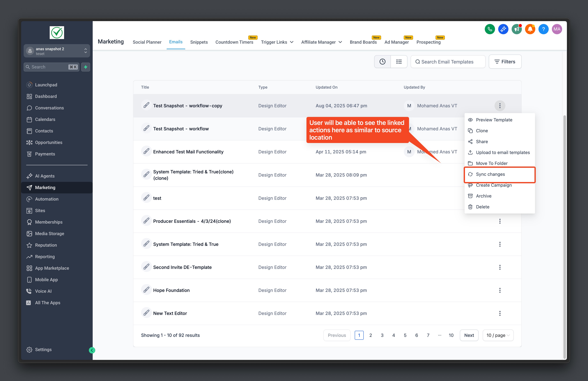Image resolution: width=588 pixels, height=381 pixels.
Task: Open three-dot menu for Hope Foundation
Action: [500, 290]
